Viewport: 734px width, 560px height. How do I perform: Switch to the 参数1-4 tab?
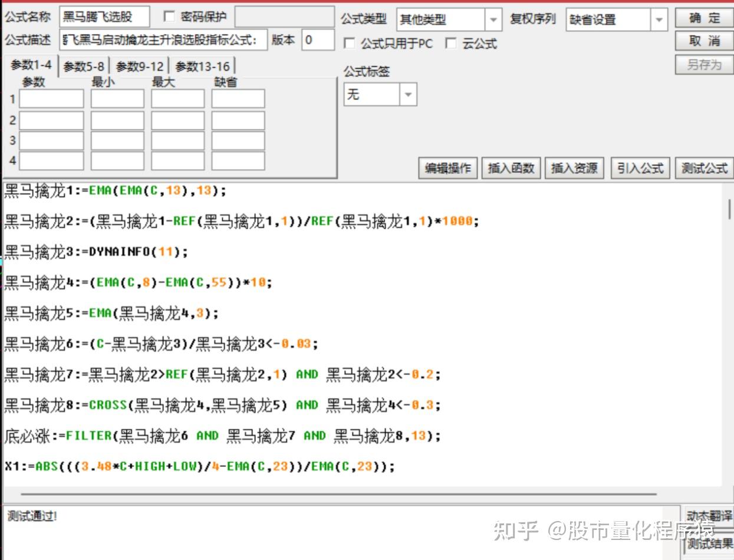[31, 65]
